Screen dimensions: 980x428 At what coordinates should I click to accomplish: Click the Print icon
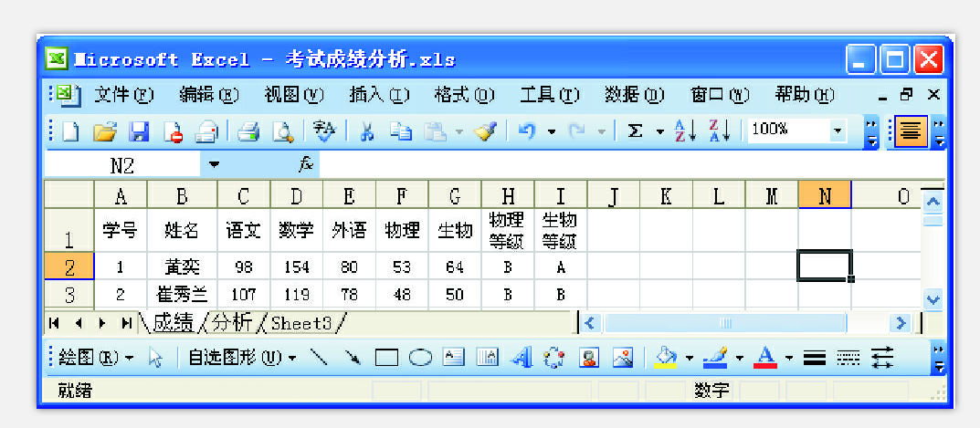pyautogui.click(x=248, y=131)
